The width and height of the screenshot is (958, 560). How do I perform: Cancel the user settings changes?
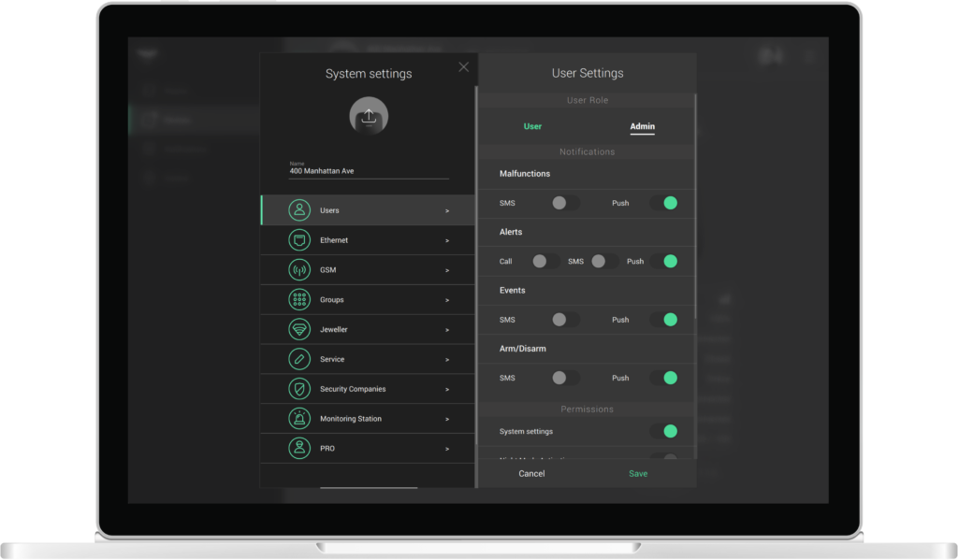(x=531, y=473)
